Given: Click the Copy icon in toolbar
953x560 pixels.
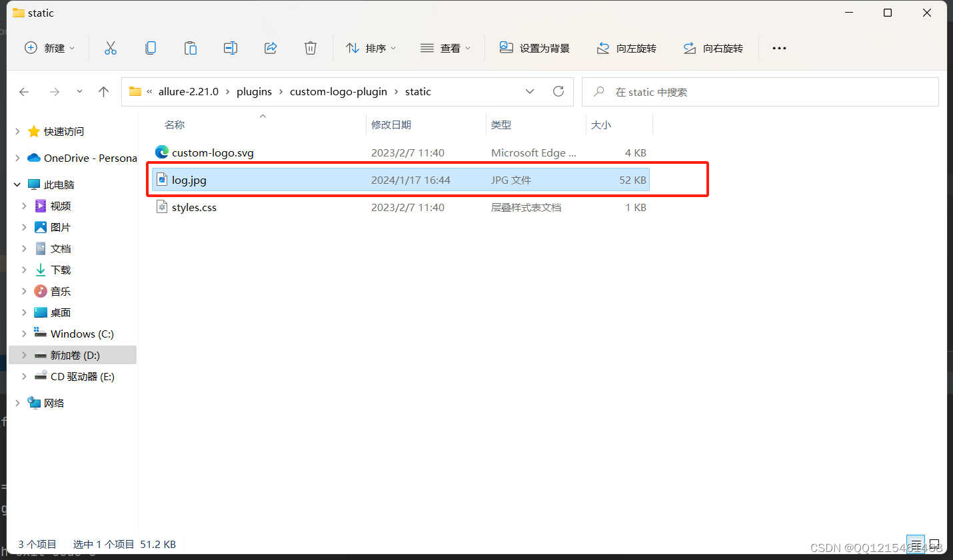Looking at the screenshot, I should 151,48.
